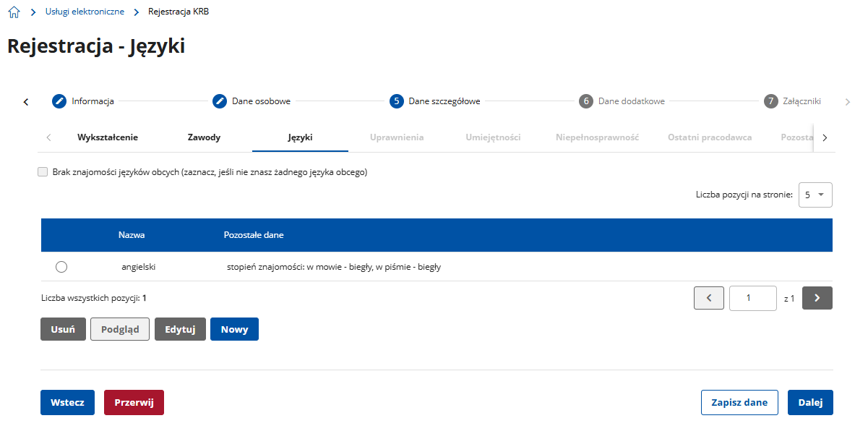
Task: Continue with the Dalej button
Action: (x=810, y=403)
